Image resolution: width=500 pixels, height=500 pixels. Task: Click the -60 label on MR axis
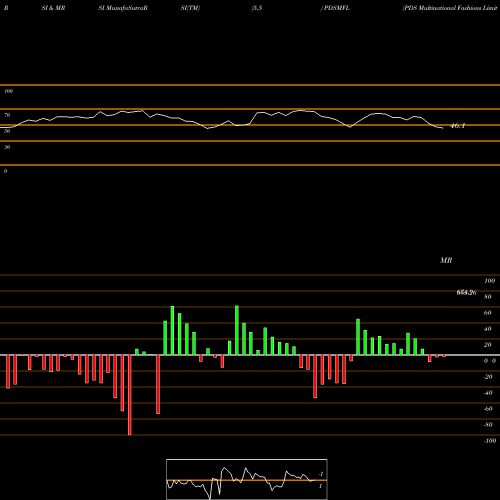488,409
